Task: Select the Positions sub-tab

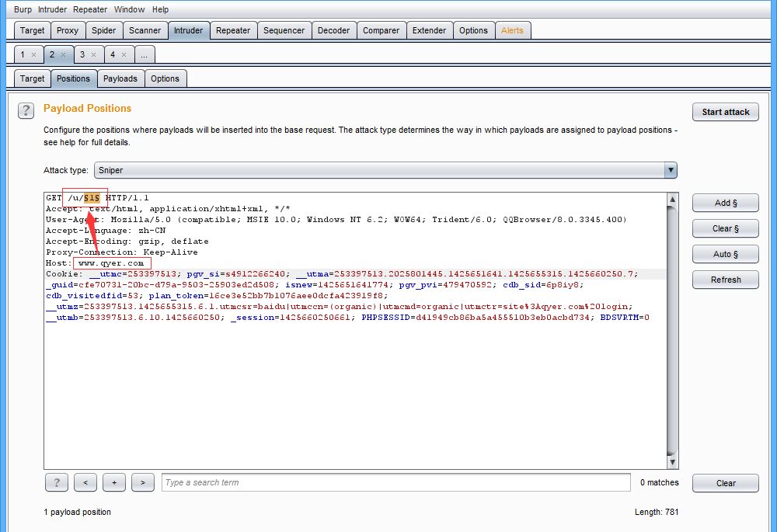Action: [x=73, y=78]
